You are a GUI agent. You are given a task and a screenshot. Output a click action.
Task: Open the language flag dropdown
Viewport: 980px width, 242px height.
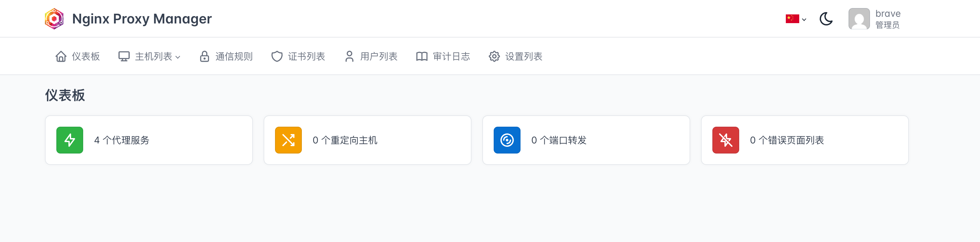[796, 19]
